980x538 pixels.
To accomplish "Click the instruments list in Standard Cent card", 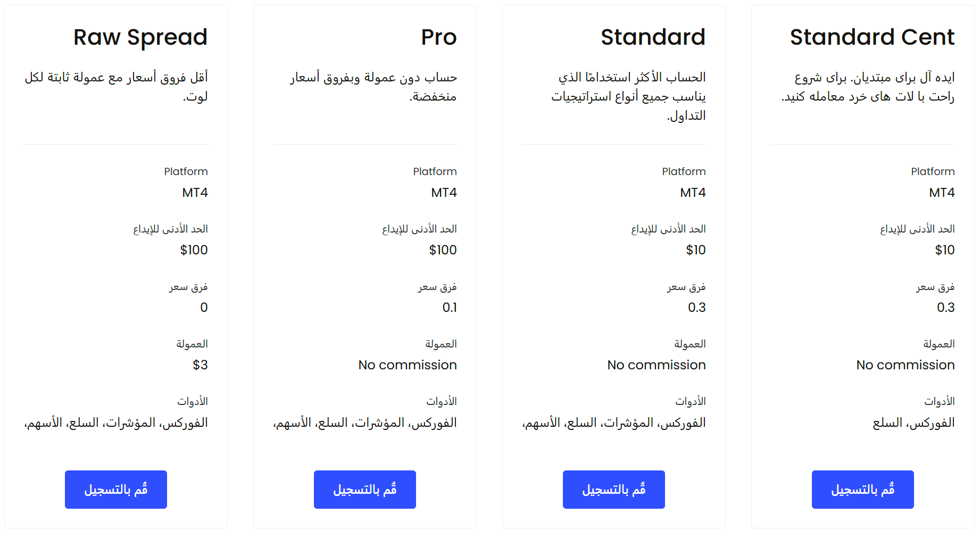I will (913, 423).
